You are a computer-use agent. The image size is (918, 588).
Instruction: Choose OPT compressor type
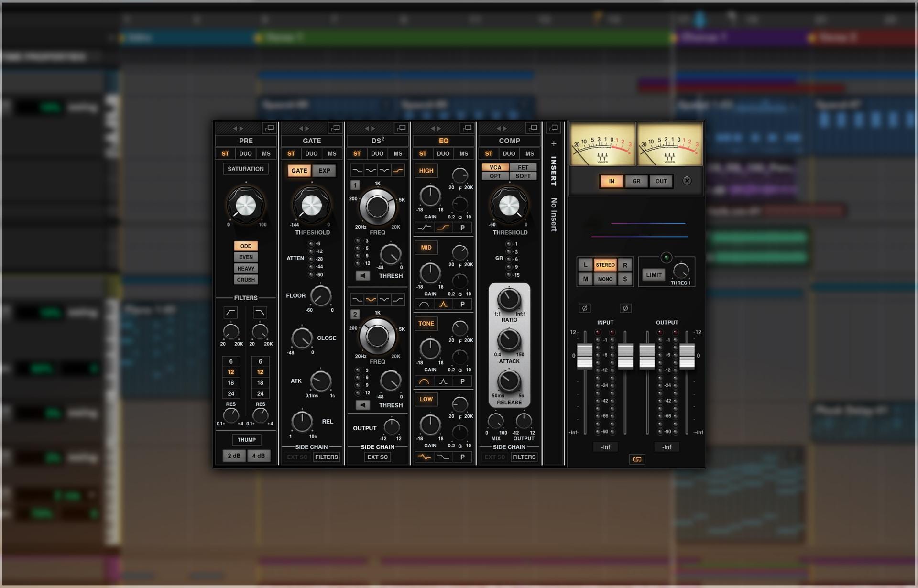click(495, 176)
